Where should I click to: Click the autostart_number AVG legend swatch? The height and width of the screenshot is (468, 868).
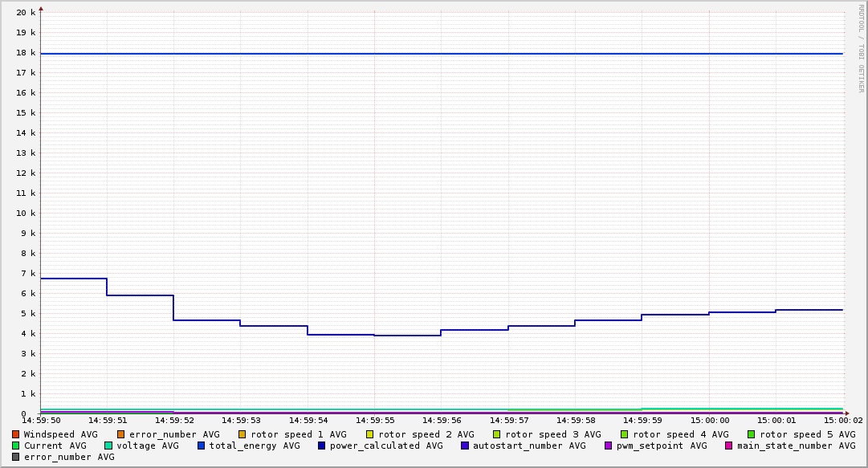click(x=465, y=446)
